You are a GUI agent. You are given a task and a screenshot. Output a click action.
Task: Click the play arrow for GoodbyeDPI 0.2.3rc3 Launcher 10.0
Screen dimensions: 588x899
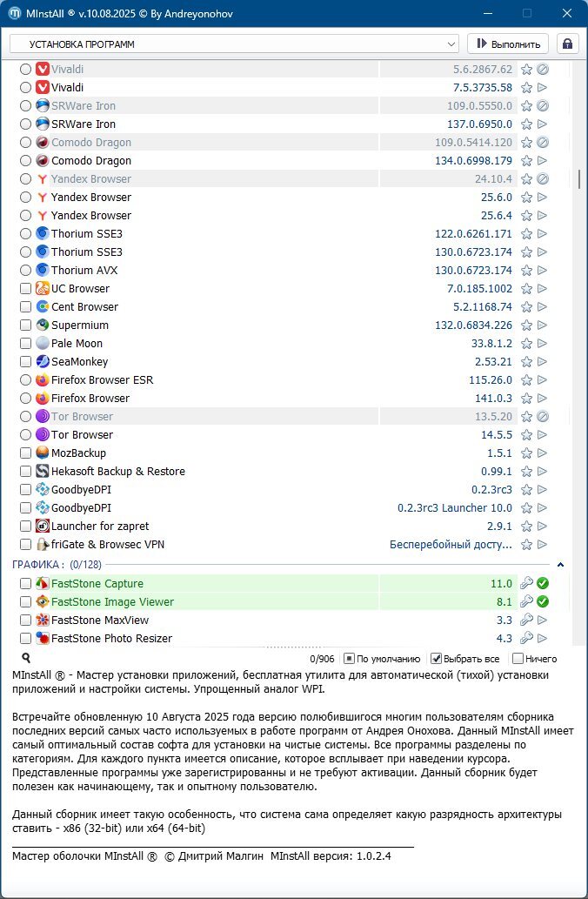tap(542, 507)
